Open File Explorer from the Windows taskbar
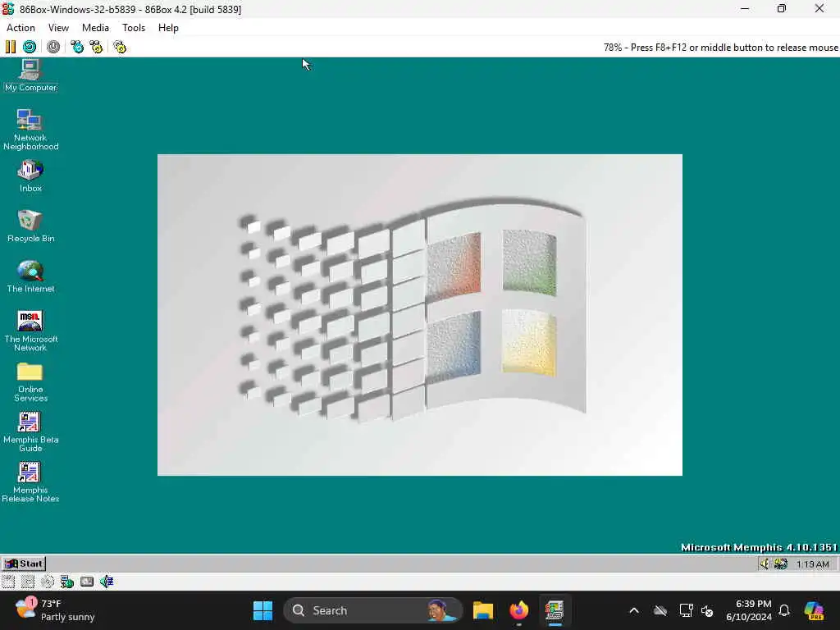 pos(482,610)
